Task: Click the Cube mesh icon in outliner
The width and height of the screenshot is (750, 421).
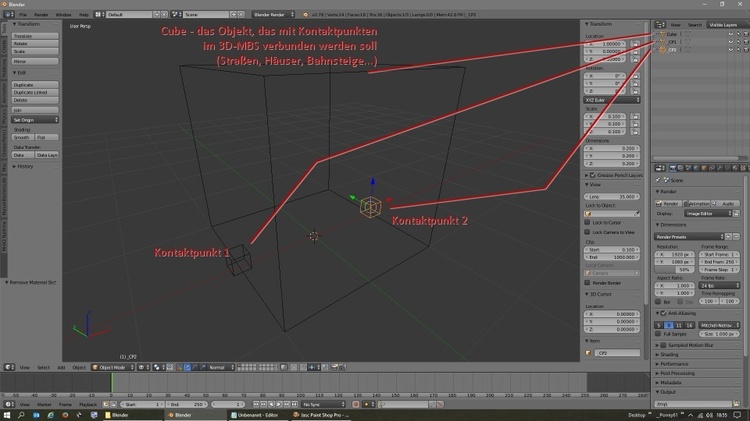Action: [662, 34]
